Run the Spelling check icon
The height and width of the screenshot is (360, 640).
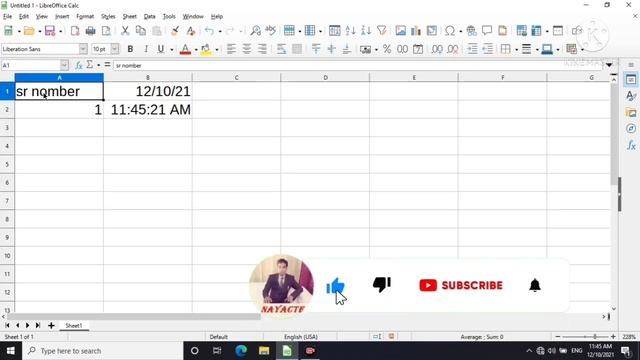[271, 31]
